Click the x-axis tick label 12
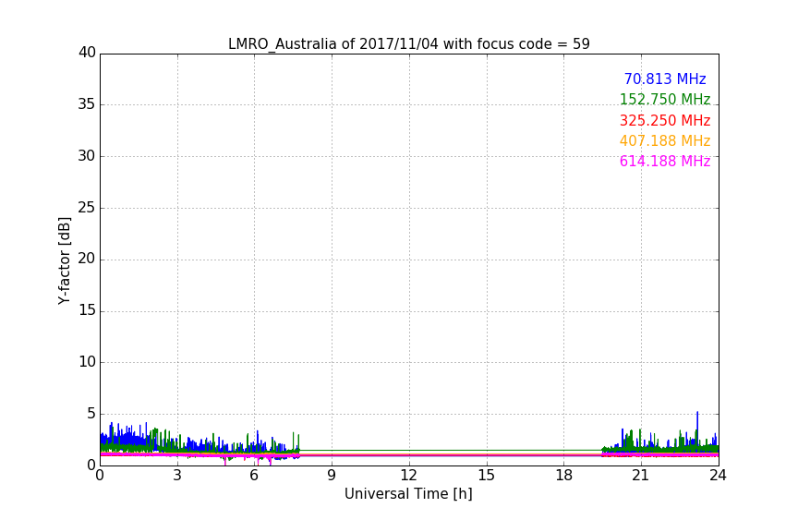Screen dimensions: 798x532 409,476
